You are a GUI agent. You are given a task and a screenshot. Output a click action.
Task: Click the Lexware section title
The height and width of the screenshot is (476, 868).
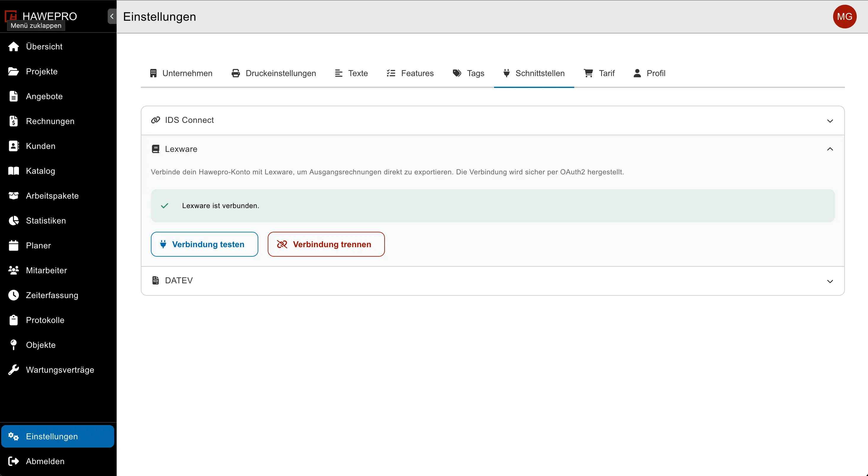[x=181, y=149]
